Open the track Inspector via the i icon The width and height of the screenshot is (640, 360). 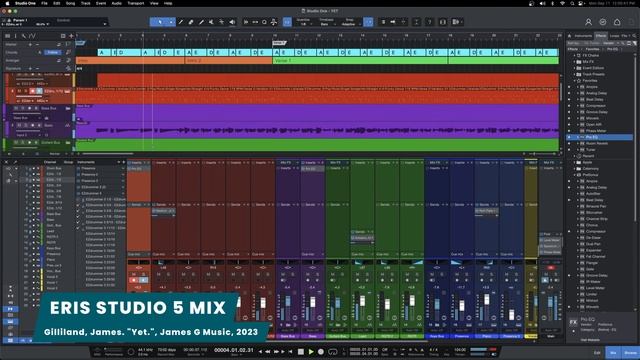click(16, 36)
